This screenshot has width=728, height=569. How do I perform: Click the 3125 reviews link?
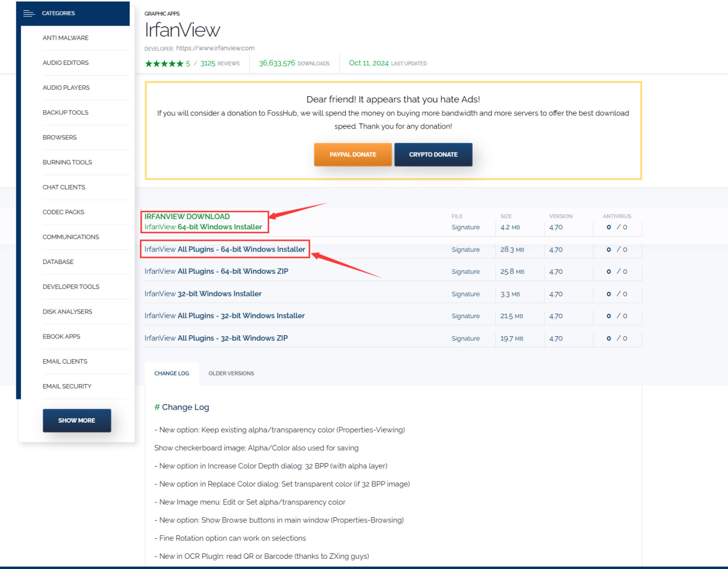pyautogui.click(x=220, y=64)
